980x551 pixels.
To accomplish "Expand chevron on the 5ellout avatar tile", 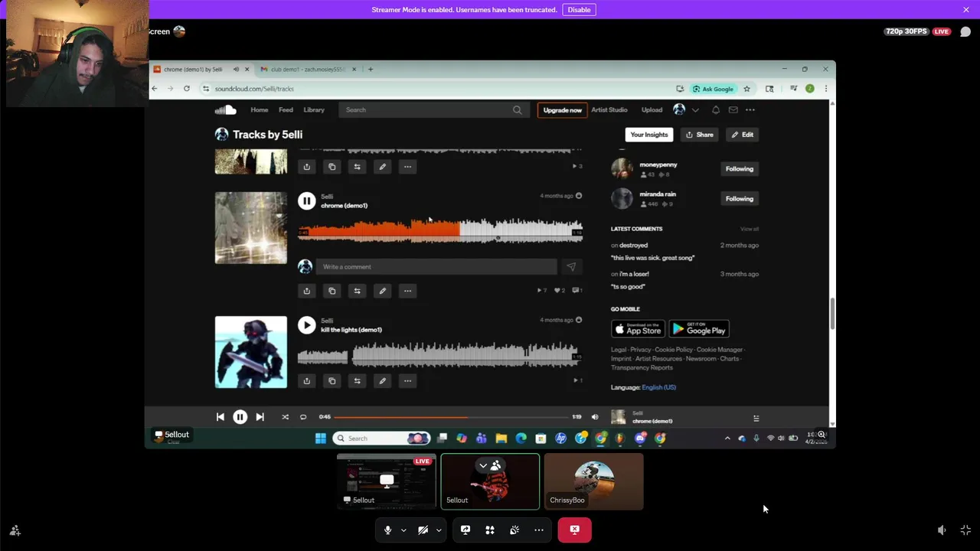I will [483, 465].
